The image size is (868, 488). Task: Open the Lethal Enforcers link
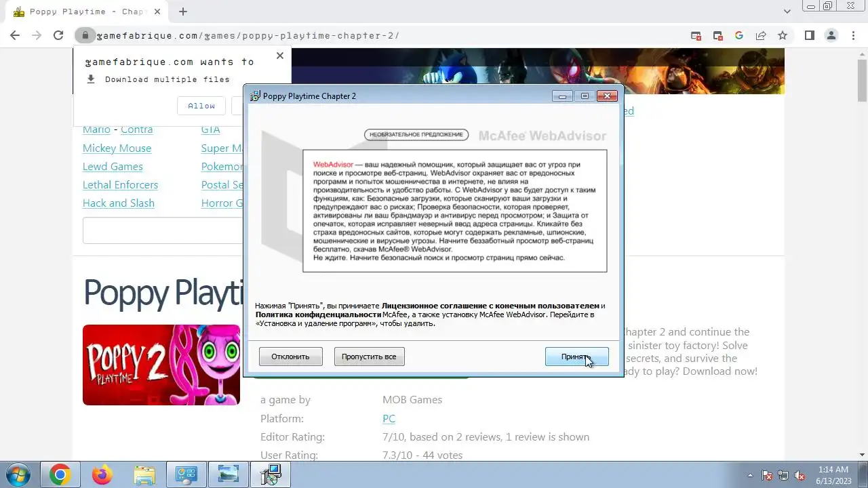[x=120, y=185]
